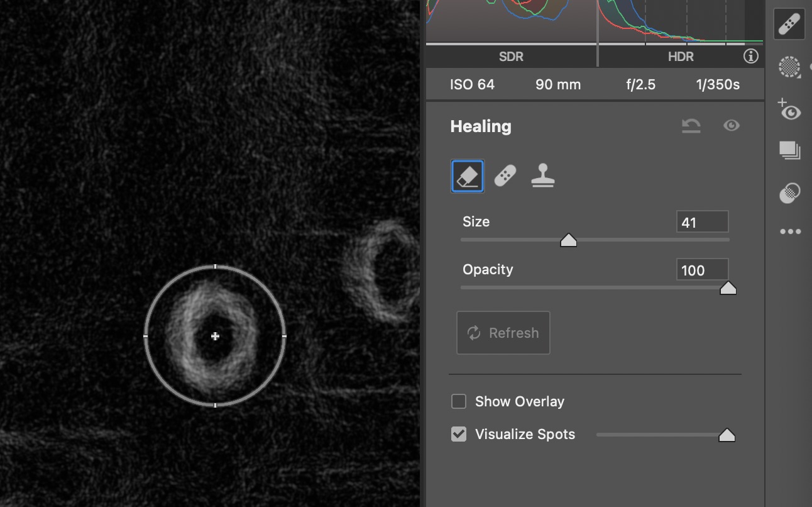Switch to the Heal bandage mode
The width and height of the screenshot is (812, 507).
[505, 176]
